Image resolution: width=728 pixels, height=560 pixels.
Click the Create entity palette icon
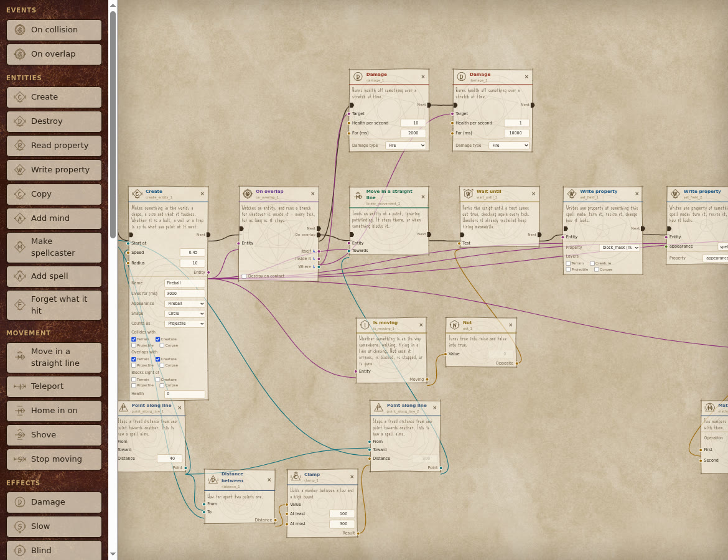[20, 97]
